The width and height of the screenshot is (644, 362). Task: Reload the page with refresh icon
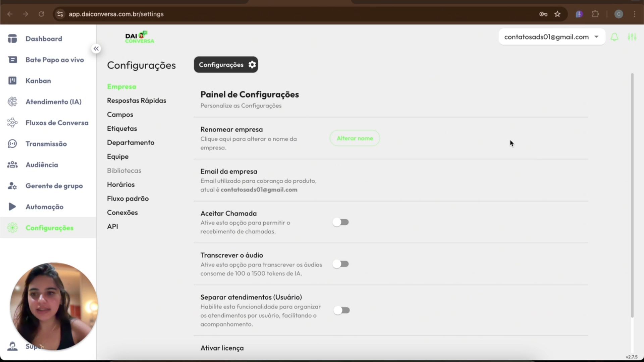click(x=41, y=14)
